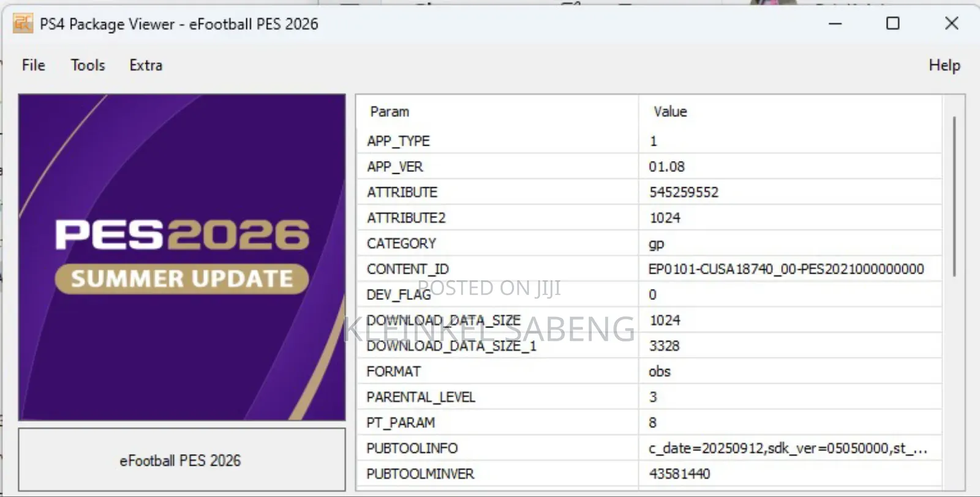Select the PT_PARAM param cell

pyautogui.click(x=497, y=422)
